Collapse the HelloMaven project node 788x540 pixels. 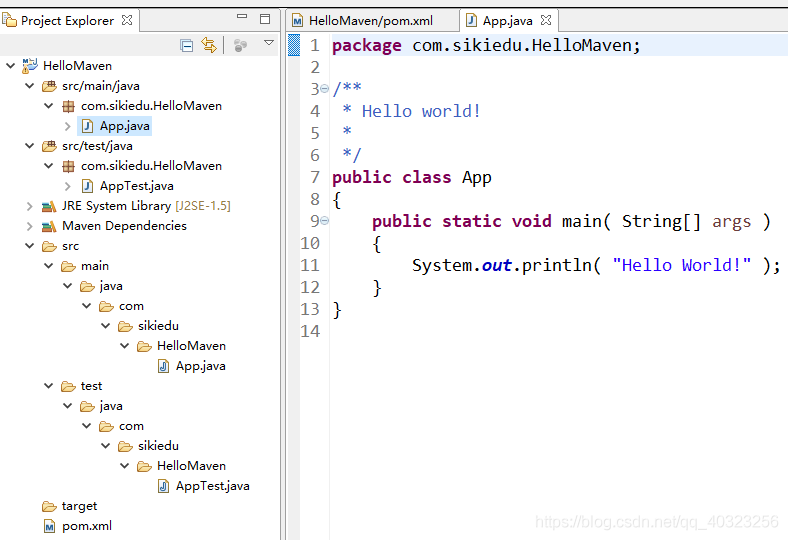coord(10,66)
